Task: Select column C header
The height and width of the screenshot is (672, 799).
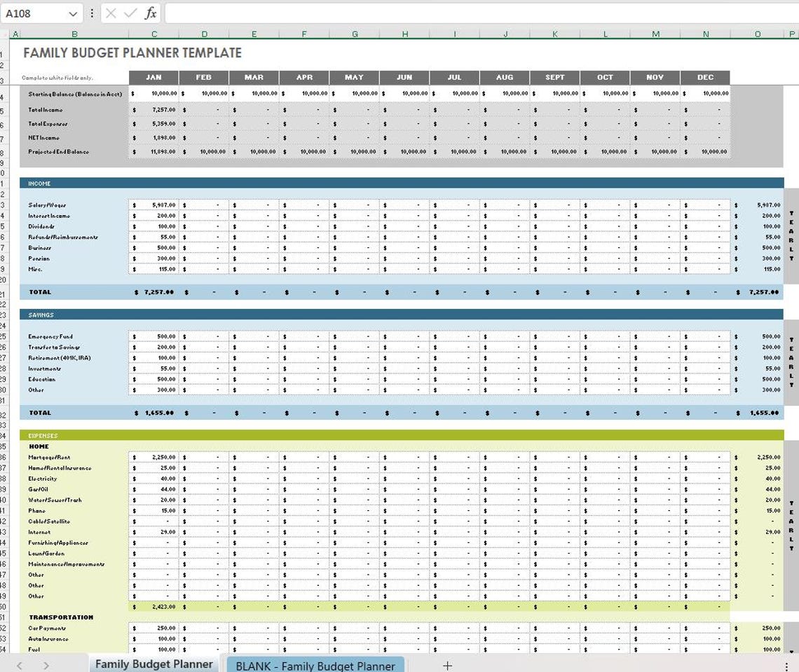Action: (x=154, y=33)
